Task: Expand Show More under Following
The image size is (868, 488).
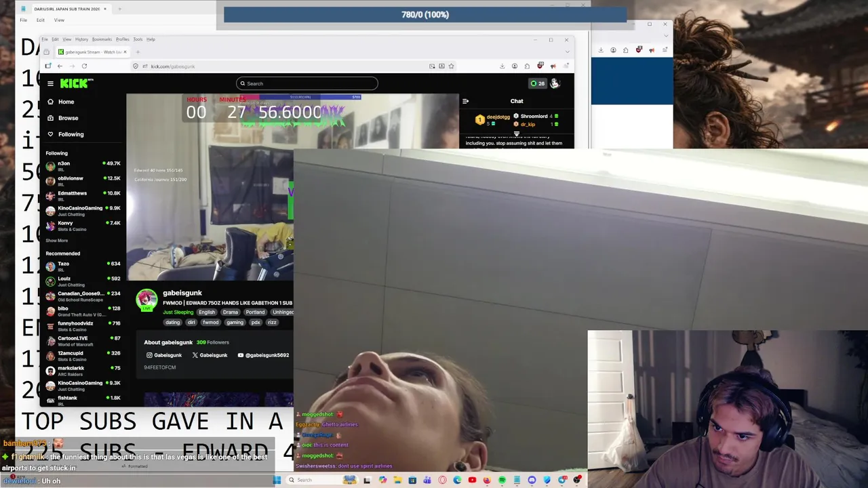Action: 57,241
